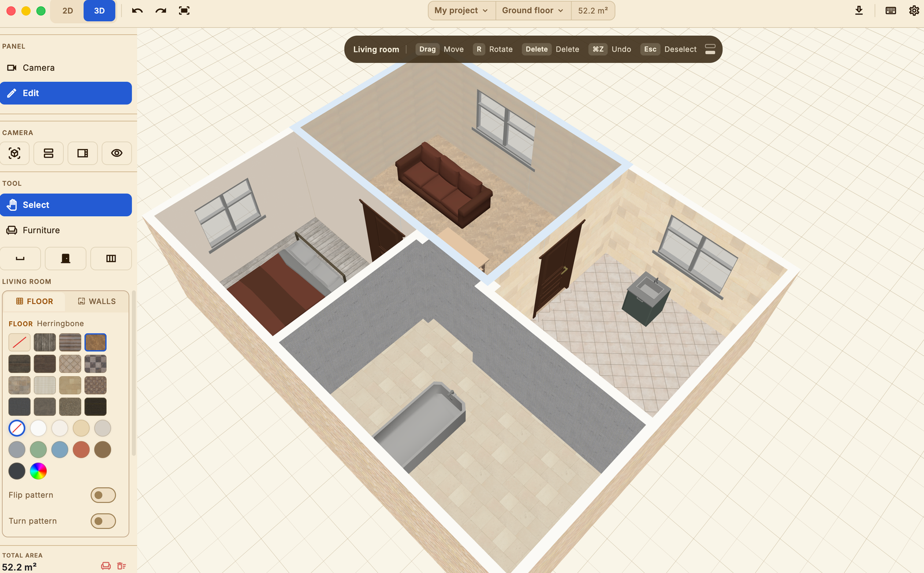Viewport: 924px width, 573px height.
Task: Switch to the FLOOR tab
Action: click(34, 302)
